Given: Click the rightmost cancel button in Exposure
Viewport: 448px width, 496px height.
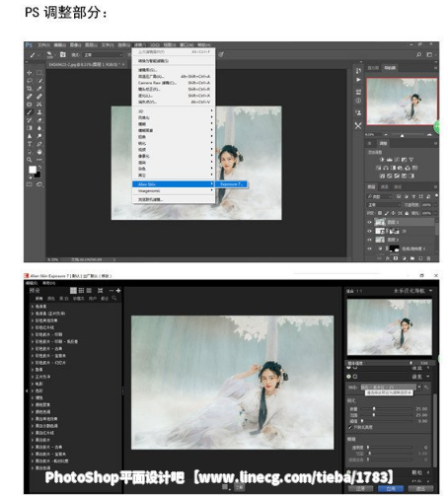Looking at the screenshot, I should click(420, 489).
